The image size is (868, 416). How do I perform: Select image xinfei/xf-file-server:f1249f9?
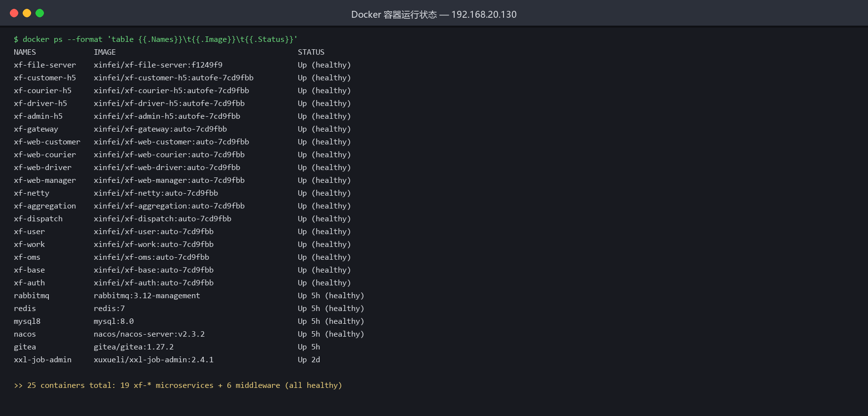158,65
